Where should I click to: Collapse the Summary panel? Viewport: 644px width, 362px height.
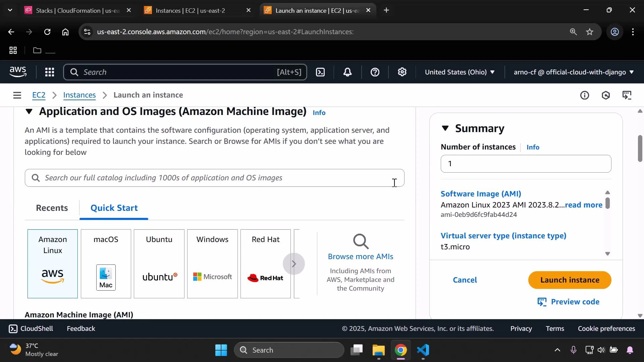445,128
